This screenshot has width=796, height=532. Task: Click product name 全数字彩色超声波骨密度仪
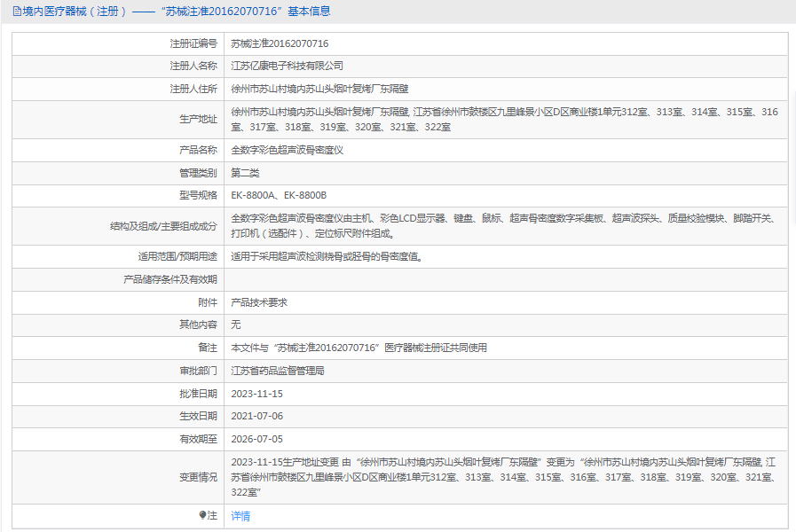[287, 150]
